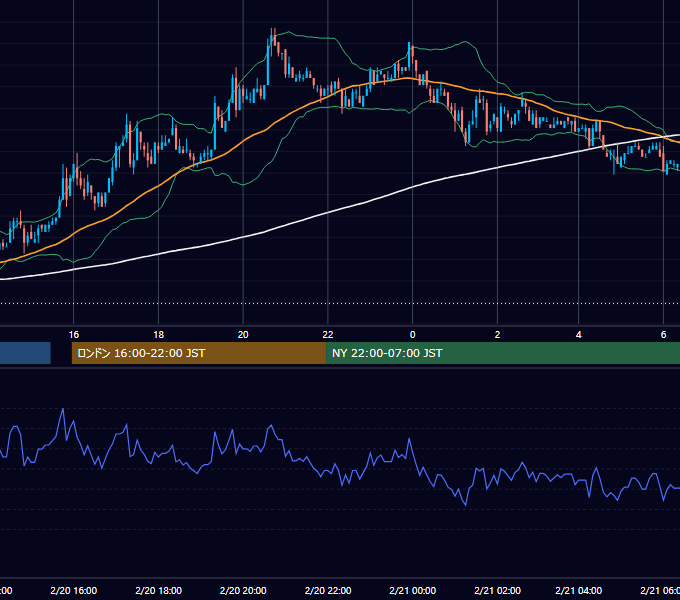Screen dimensions: 680x600
Task: Click the 22 hour label on price chart axis
Action: pyautogui.click(x=328, y=335)
